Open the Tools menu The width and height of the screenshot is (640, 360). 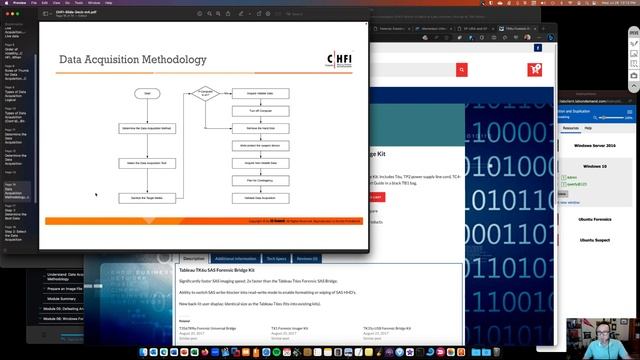pyautogui.click(x=79, y=3)
